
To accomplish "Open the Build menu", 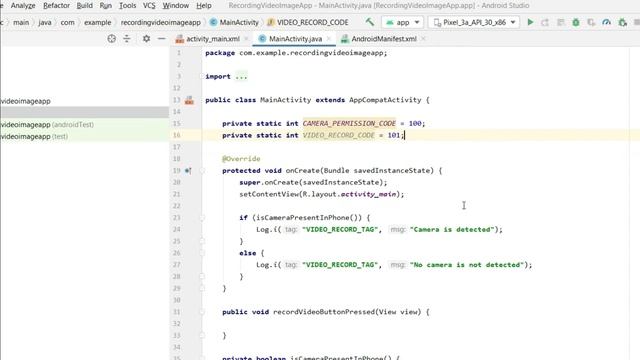I will pyautogui.click(x=84, y=6).
